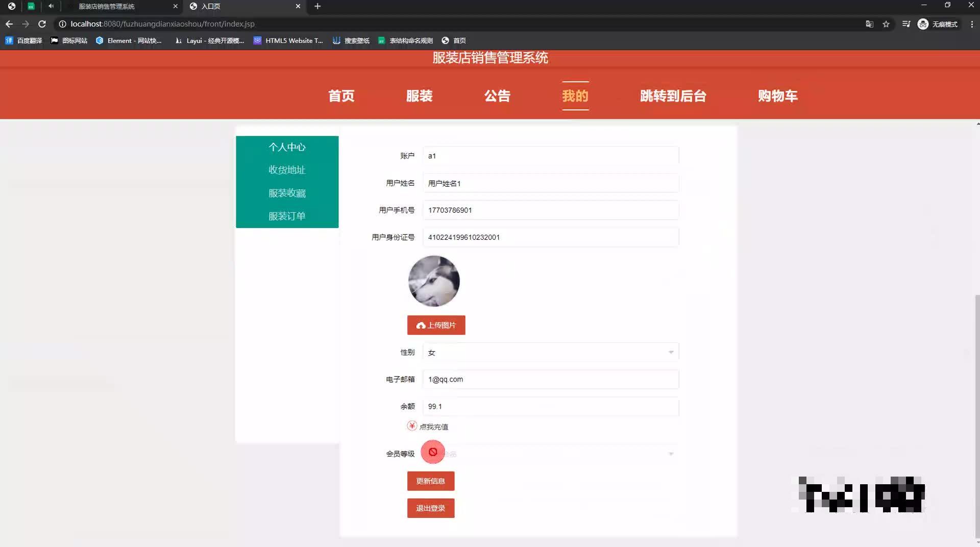Screen dimensions: 980x547
Task: Click upload cloud icon on 上传图片 button
Action: pyautogui.click(x=420, y=325)
